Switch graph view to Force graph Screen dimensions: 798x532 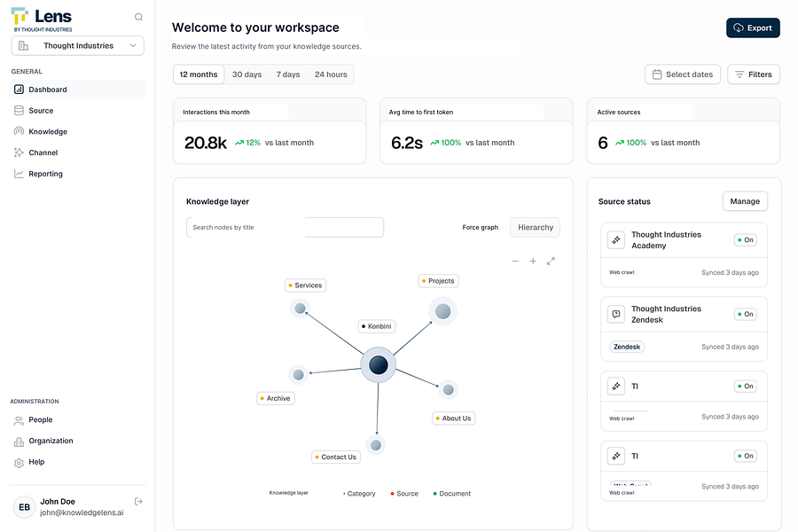[480, 228]
